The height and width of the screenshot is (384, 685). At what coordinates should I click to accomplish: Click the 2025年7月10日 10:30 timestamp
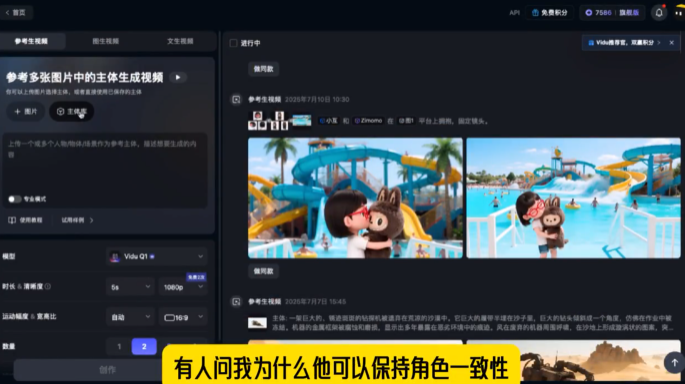317,100
